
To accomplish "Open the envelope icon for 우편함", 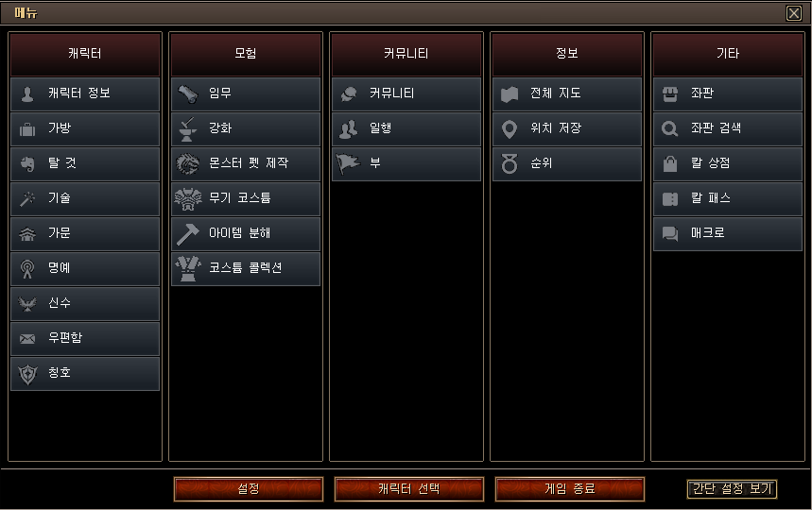I will 27,339.
